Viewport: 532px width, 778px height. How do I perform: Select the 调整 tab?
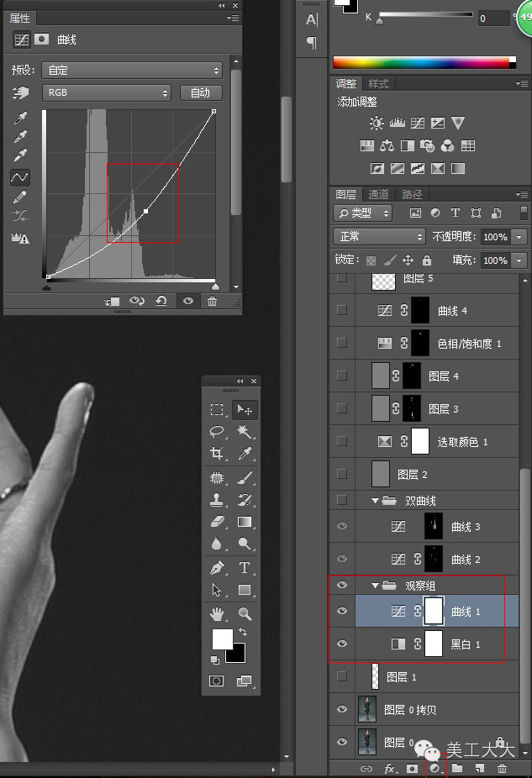click(x=346, y=84)
